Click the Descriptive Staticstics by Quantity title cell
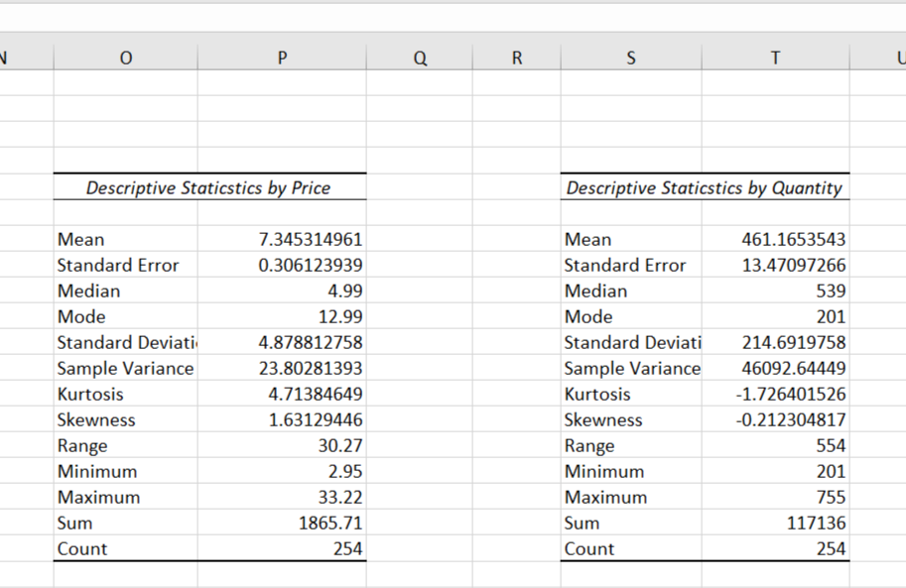Image resolution: width=906 pixels, height=588 pixels. coord(705,187)
